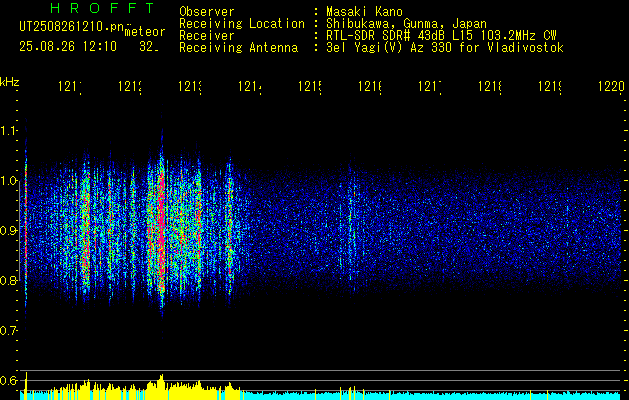This screenshot has width=629, height=400.
Task: Select the location 'Shibukawa, Gunma, Japan'
Action: (x=406, y=24)
